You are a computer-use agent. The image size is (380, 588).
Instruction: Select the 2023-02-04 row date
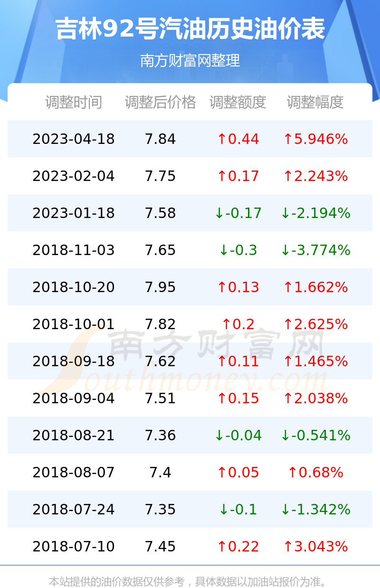74,176
